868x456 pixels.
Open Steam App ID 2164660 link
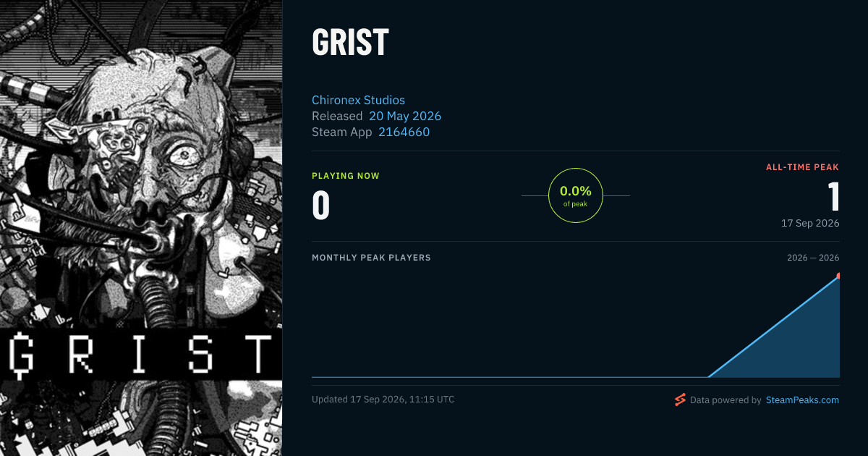coord(404,132)
